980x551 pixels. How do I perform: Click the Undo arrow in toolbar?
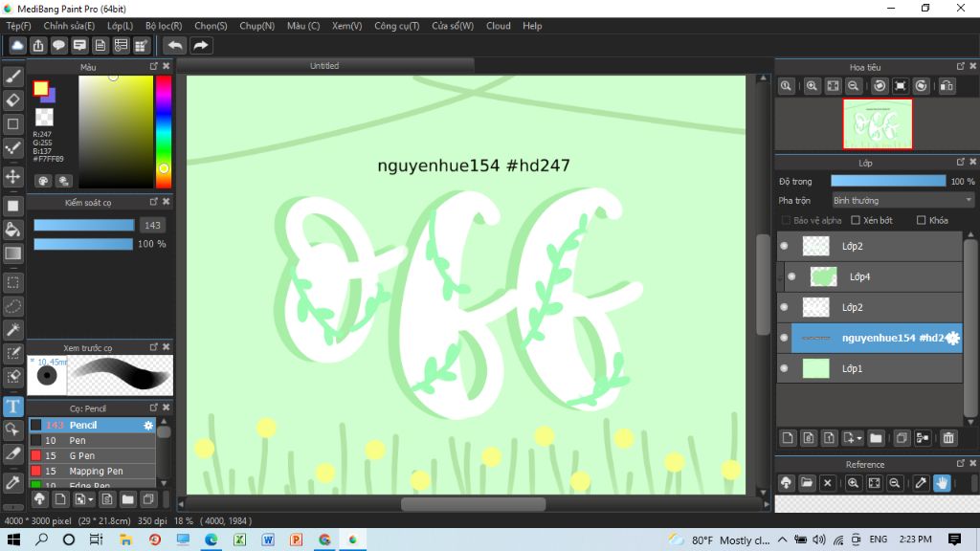coord(175,46)
